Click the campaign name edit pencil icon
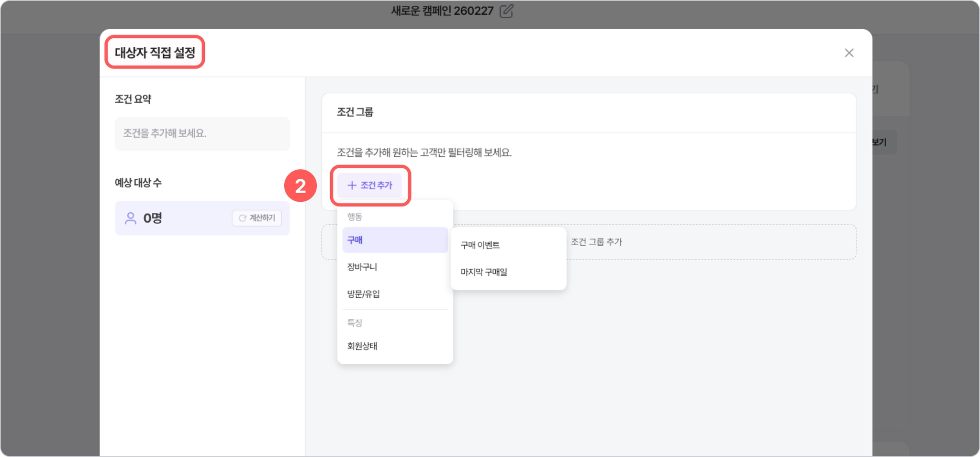The width and height of the screenshot is (980, 457). [x=506, y=11]
